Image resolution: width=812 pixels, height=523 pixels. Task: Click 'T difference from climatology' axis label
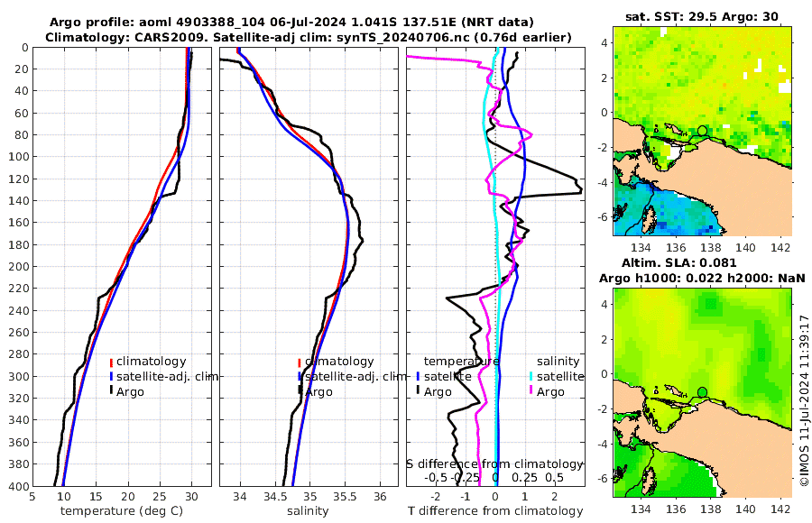pyautogui.click(x=495, y=511)
